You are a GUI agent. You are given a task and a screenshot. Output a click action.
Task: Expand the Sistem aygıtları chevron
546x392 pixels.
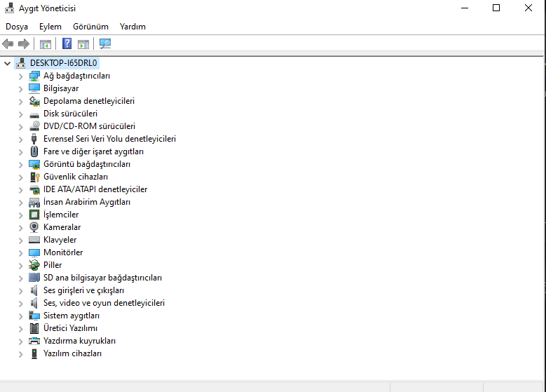pos(20,316)
